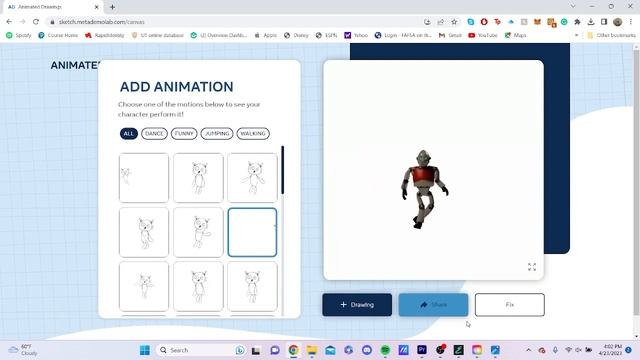The height and width of the screenshot is (360, 640).
Task: Reload the current page
Action: (36, 22)
